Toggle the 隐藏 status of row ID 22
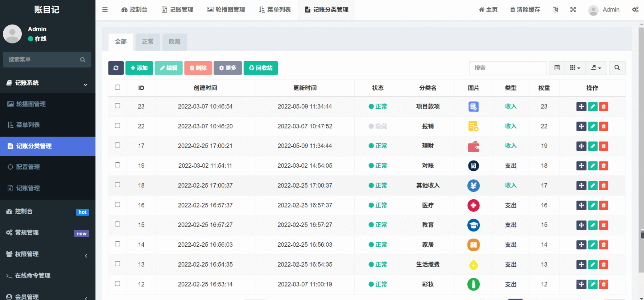644x300 pixels. point(378,126)
